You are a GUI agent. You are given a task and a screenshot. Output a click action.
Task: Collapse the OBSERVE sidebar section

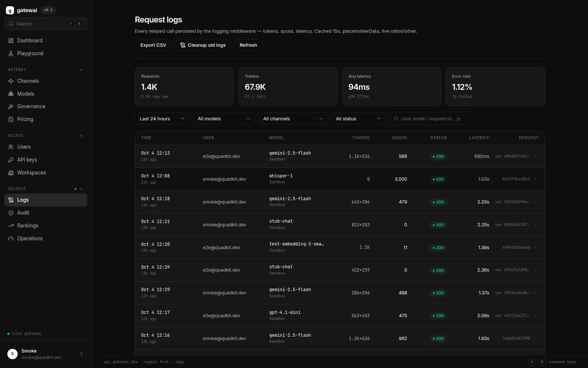pyautogui.click(x=81, y=189)
